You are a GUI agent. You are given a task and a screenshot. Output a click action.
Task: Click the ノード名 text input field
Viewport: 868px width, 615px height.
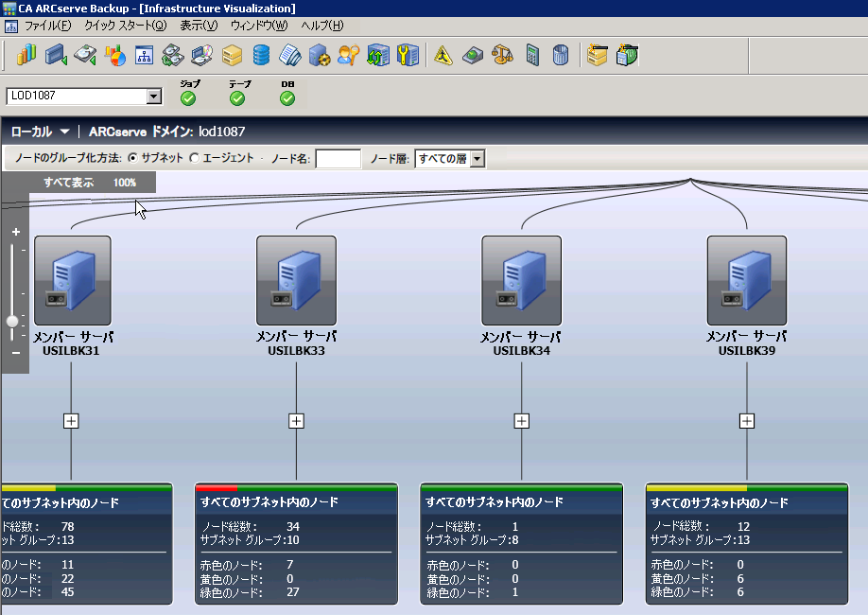(x=338, y=159)
